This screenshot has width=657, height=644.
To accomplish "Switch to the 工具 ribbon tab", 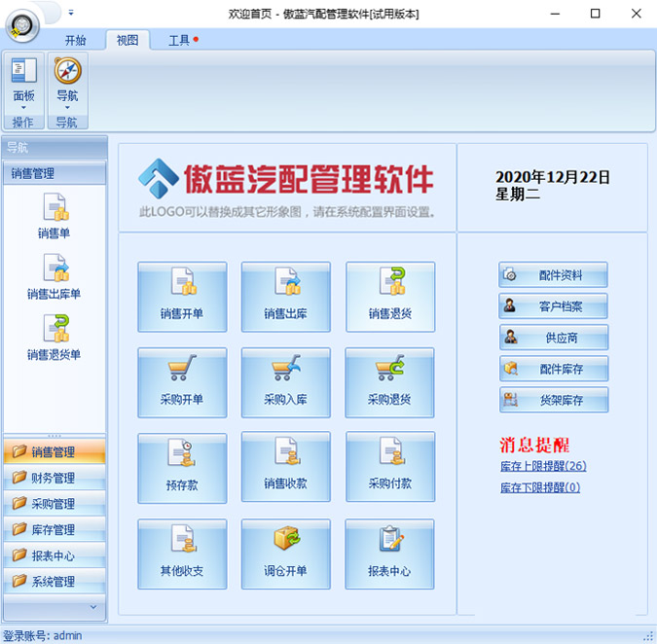I will pyautogui.click(x=179, y=40).
